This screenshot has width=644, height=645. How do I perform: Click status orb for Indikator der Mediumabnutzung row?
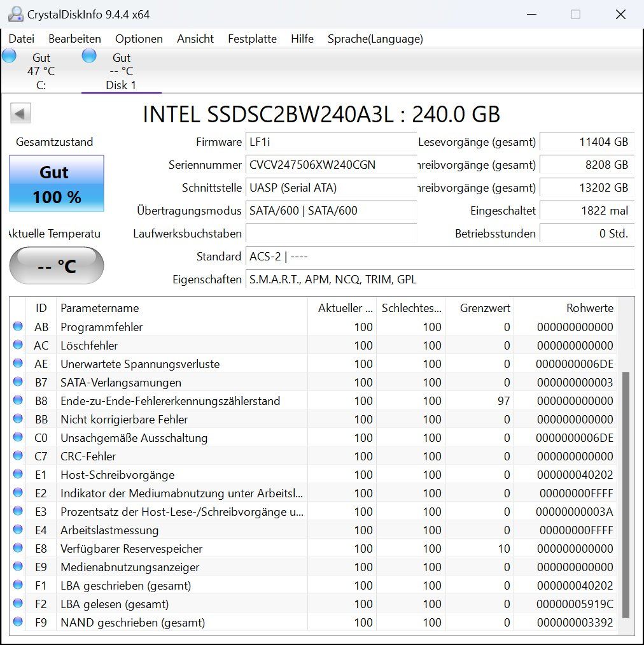click(x=18, y=492)
